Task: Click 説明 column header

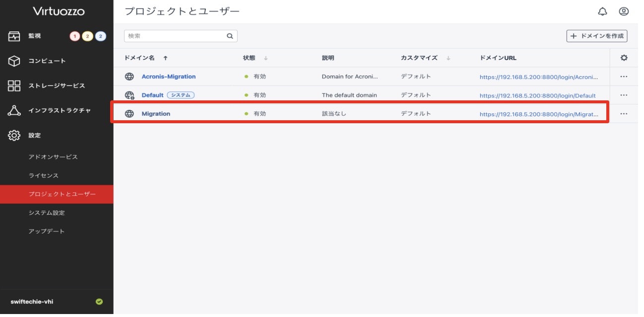Action: (328, 58)
